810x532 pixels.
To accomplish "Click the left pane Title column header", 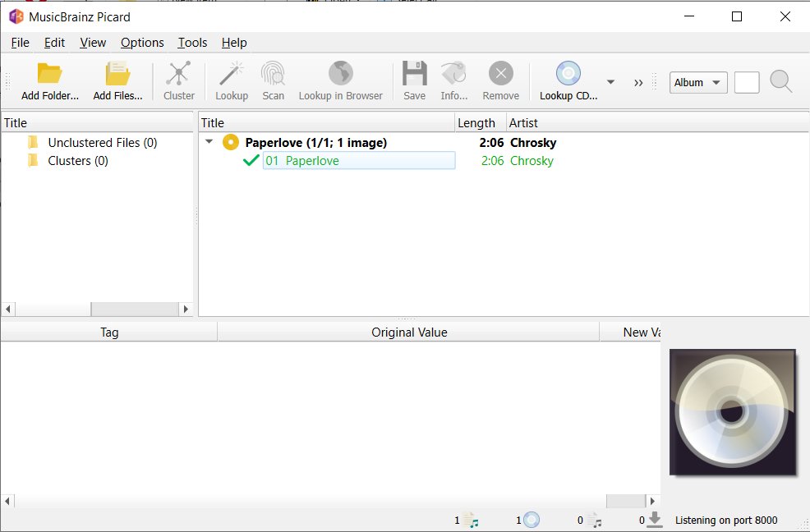I will pos(97,123).
